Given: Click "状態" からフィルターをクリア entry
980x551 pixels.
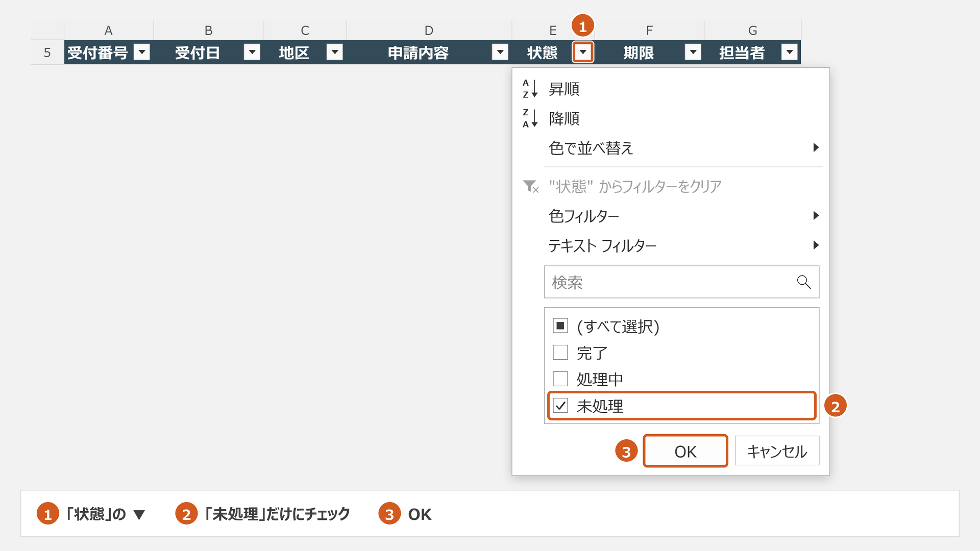Looking at the screenshot, I should pyautogui.click(x=671, y=186).
